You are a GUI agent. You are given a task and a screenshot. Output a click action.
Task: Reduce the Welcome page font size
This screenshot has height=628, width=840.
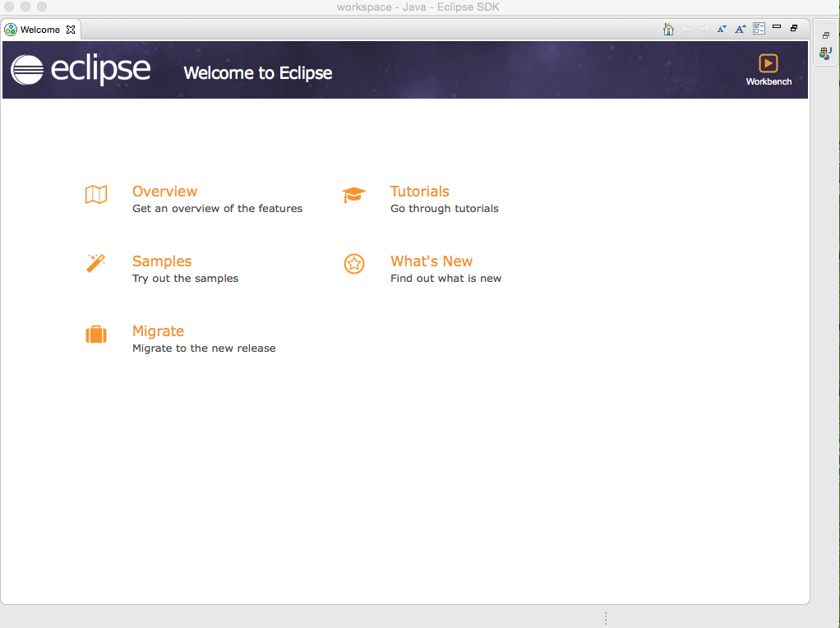point(722,29)
